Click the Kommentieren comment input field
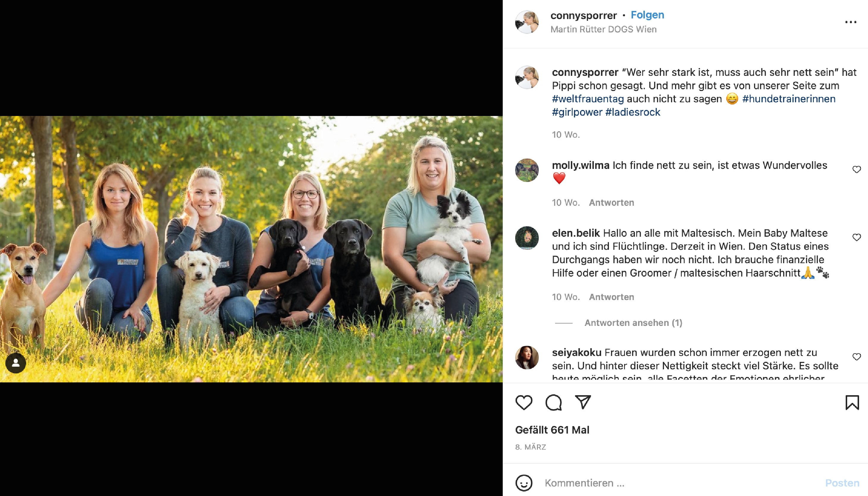The width and height of the screenshot is (868, 496). tap(681, 483)
